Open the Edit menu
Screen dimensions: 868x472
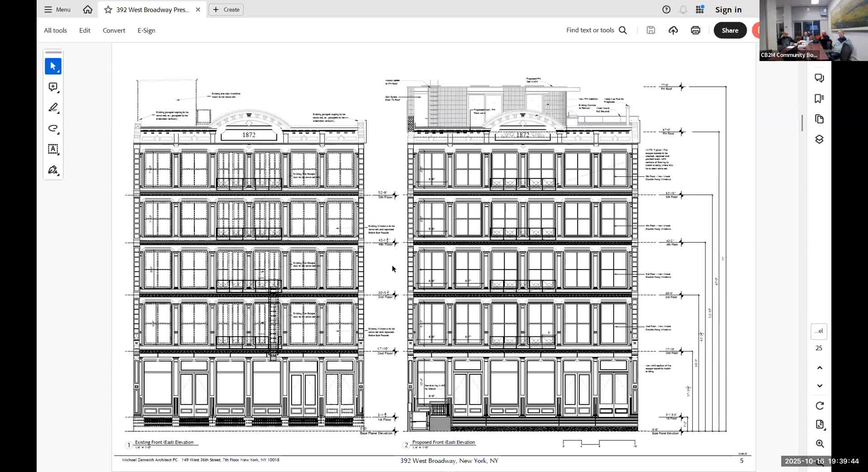coord(85,30)
